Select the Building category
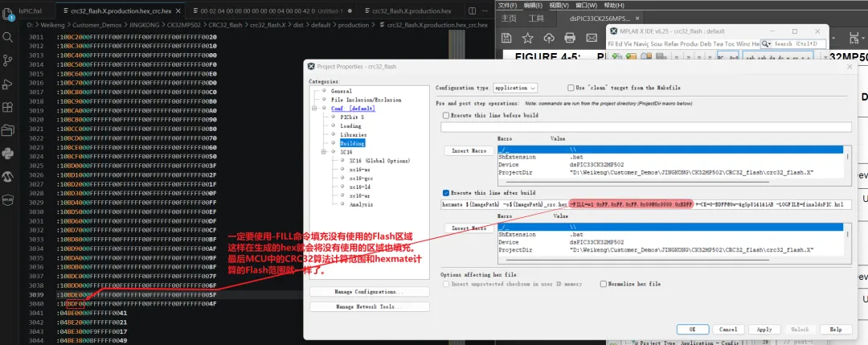 click(x=352, y=143)
